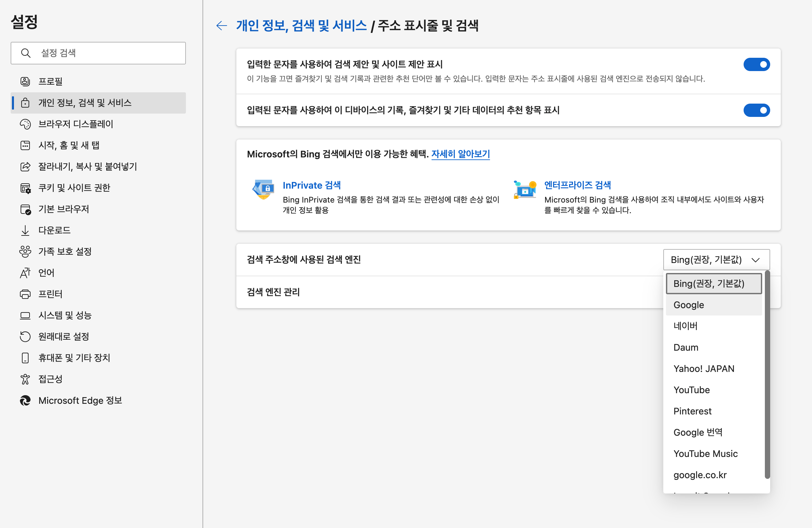Screen dimensions: 812x528
Task: Click the Family safety icon
Action: tap(25, 251)
